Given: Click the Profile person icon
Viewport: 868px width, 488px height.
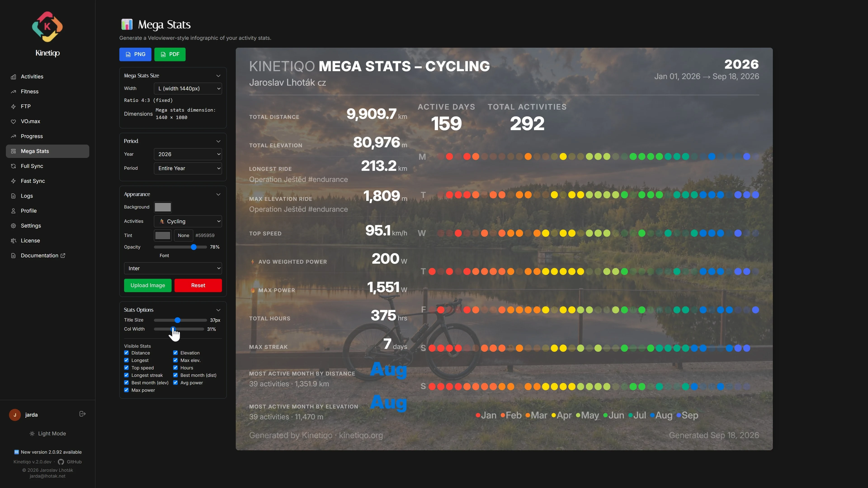Looking at the screenshot, I should (14, 211).
